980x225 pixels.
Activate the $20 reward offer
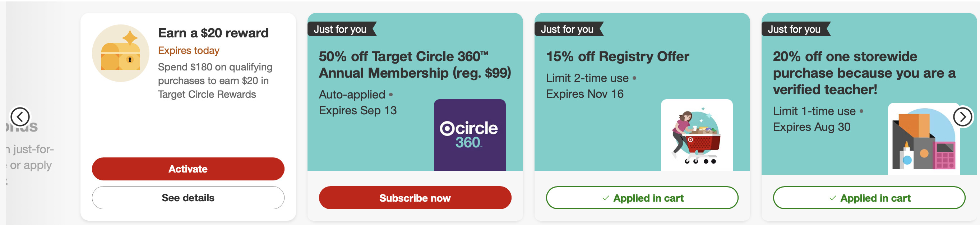188,169
